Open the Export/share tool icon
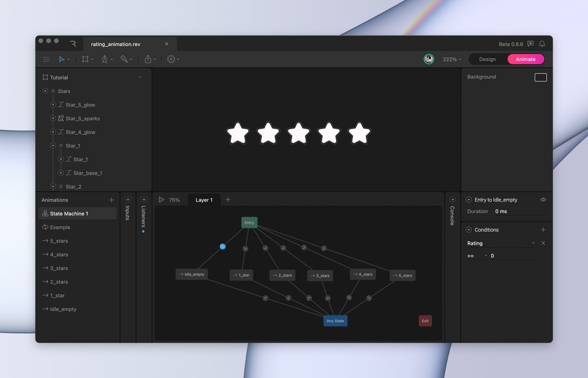 click(148, 59)
